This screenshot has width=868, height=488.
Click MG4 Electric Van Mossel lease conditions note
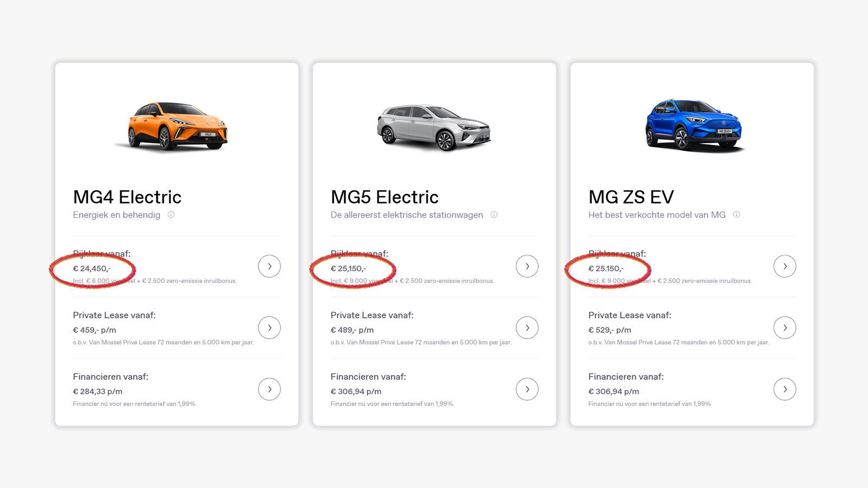(163, 342)
